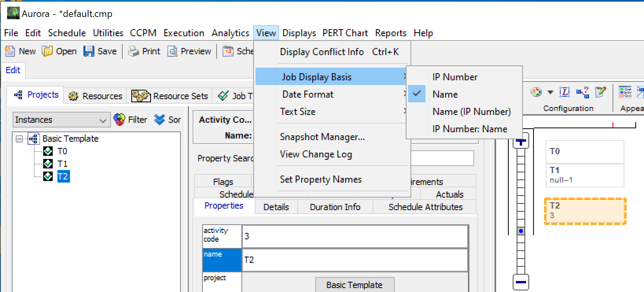Collapse the Basic Template tree node

click(x=19, y=139)
